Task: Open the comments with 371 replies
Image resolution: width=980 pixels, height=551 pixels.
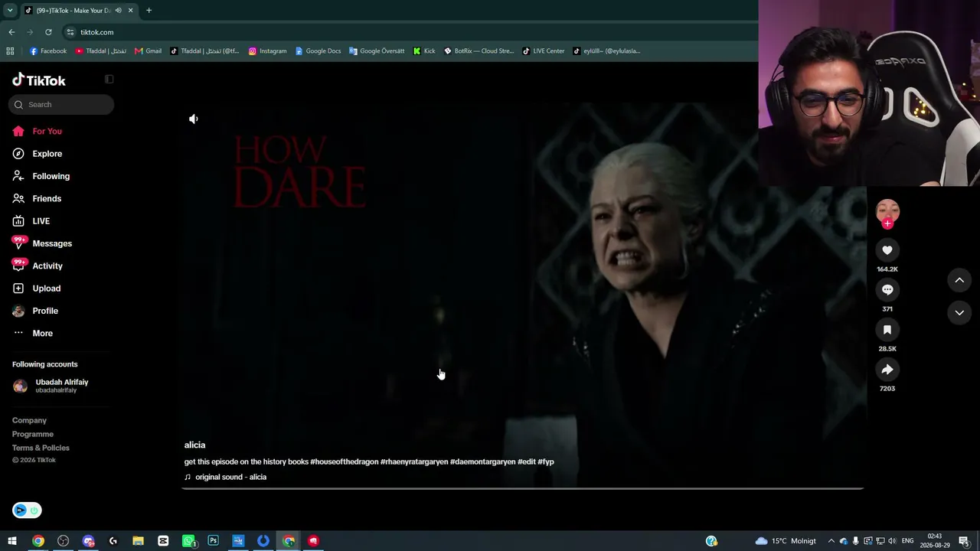Action: [887, 290]
